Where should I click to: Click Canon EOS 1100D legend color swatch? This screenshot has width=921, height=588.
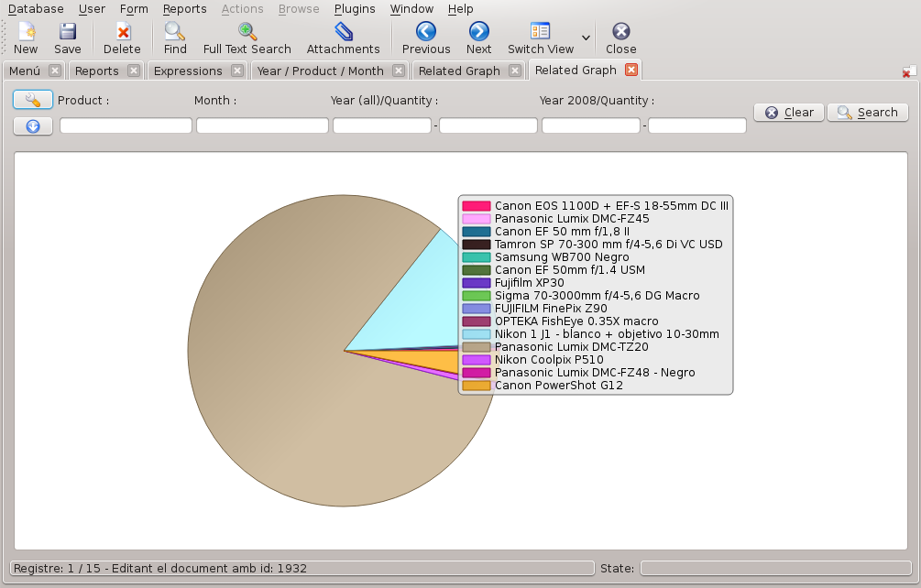pos(477,206)
